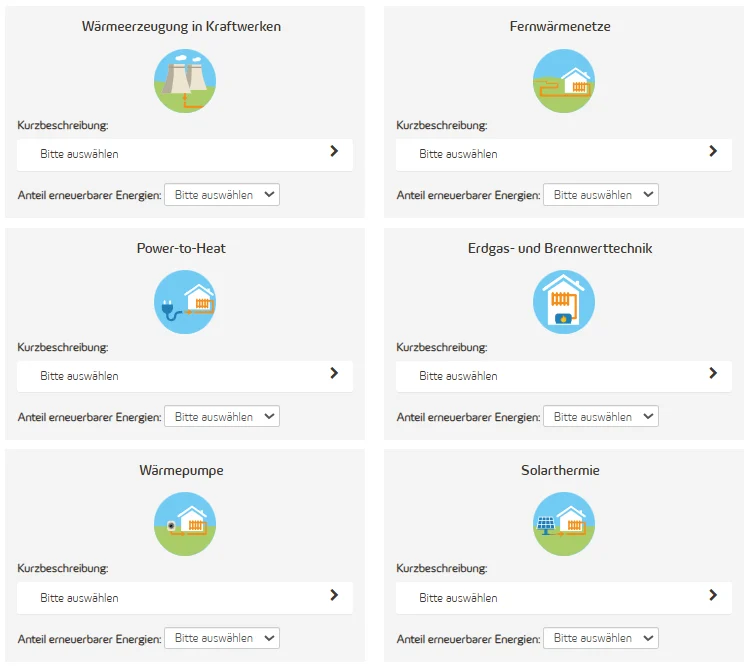The image size is (749, 666).
Task: Expand renewable share dropdown for Power-to-Heat
Action: tap(222, 417)
